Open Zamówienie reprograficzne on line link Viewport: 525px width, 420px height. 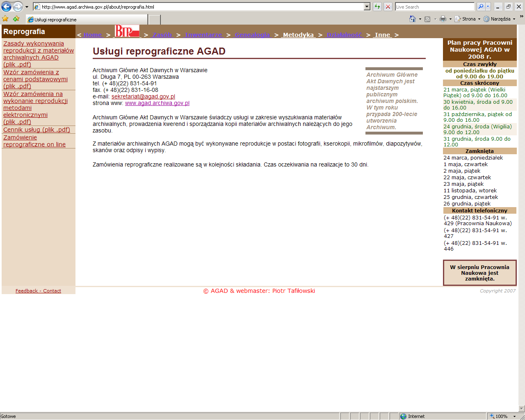point(34,141)
